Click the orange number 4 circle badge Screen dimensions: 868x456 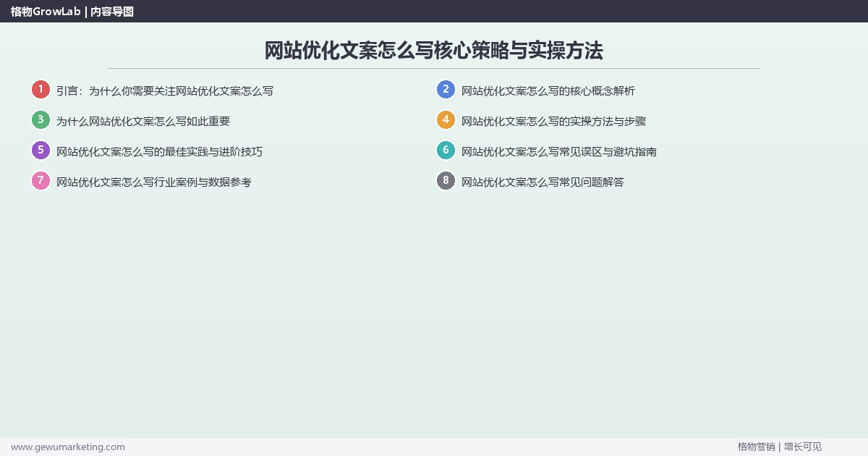click(446, 120)
